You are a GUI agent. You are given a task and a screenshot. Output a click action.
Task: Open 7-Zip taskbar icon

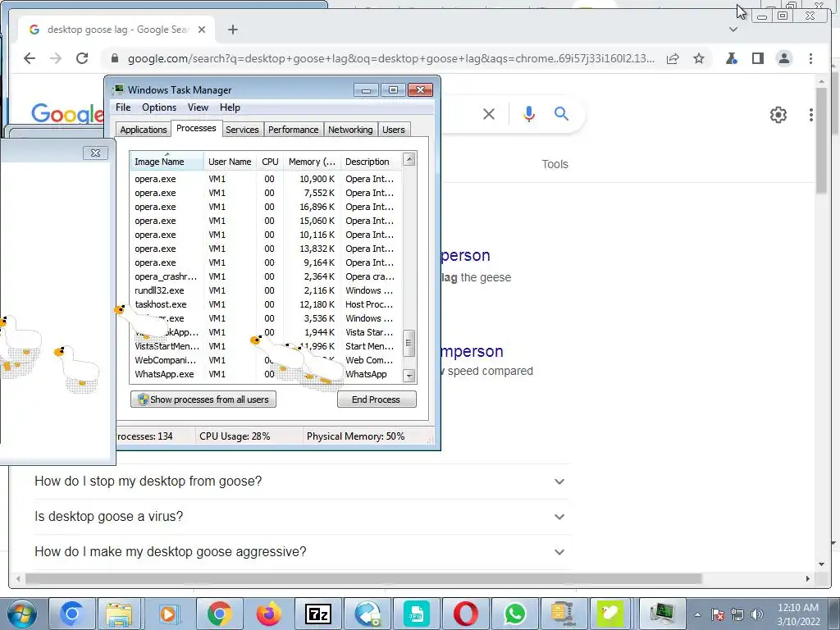tap(318, 614)
